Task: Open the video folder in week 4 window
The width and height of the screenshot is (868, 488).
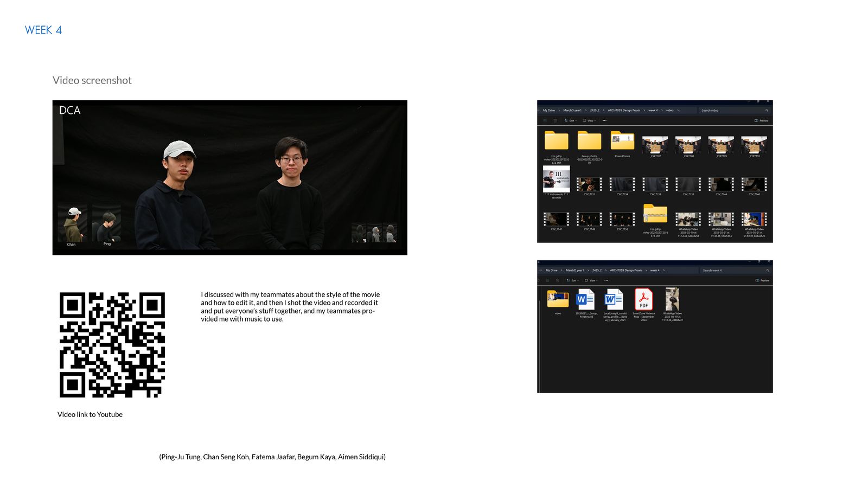Action: point(558,299)
